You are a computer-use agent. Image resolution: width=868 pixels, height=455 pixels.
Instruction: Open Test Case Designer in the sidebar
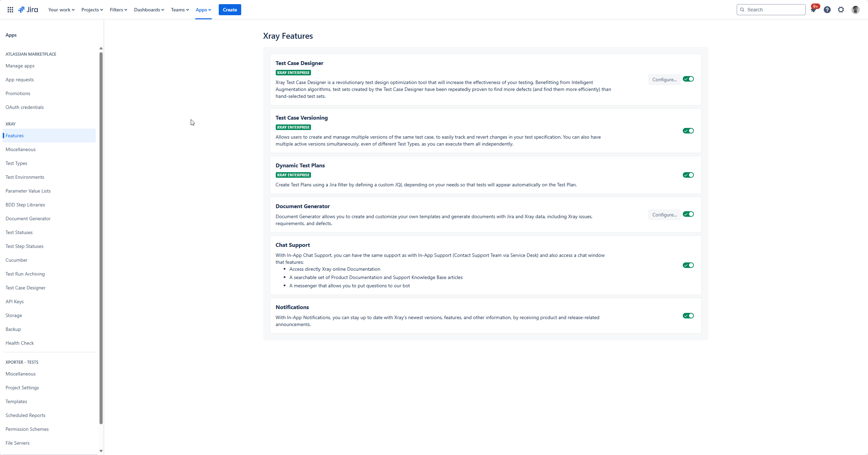coord(49,288)
